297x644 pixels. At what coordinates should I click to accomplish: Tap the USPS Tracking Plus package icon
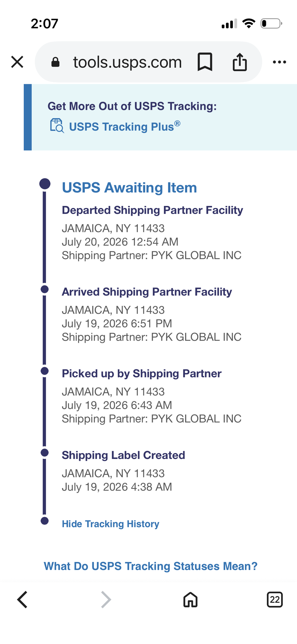(57, 125)
